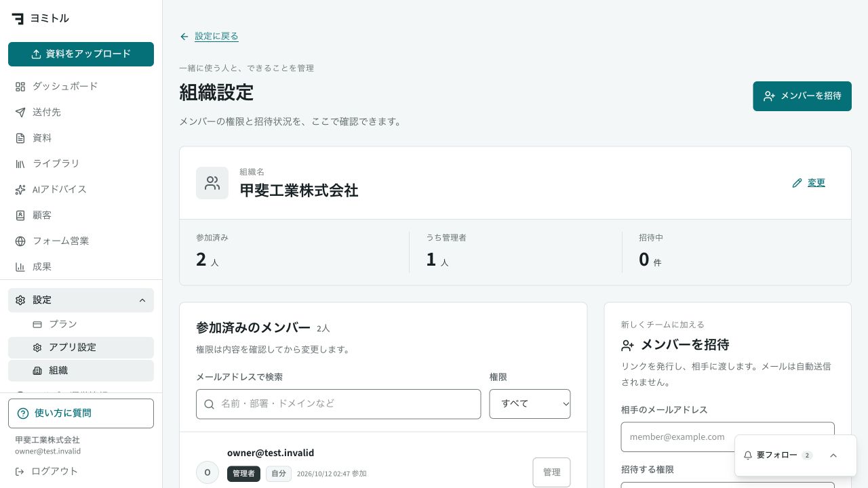The width and height of the screenshot is (868, 488).
Task: Click the 使い方に質問 button
Action: 81,413
